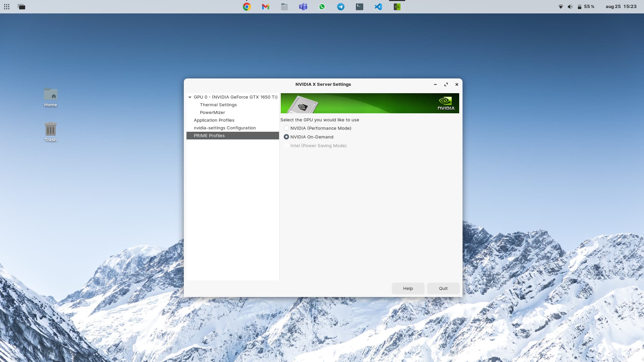Click the Help button
Screen dimensions: 644x362
tap(408, 288)
